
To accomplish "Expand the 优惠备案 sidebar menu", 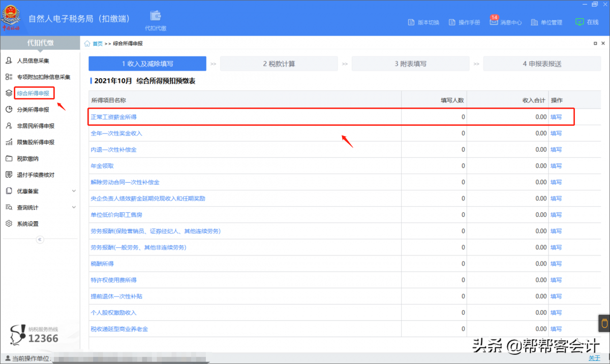I will coord(74,191).
